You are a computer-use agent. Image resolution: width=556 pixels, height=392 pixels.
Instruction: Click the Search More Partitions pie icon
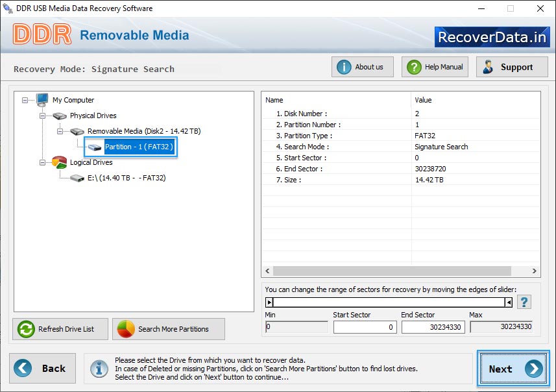[126, 329]
